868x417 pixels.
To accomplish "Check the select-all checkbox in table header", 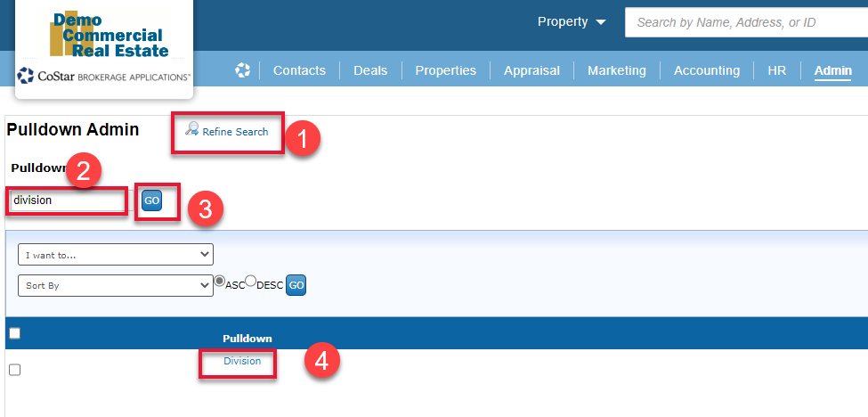I will pos(13,333).
